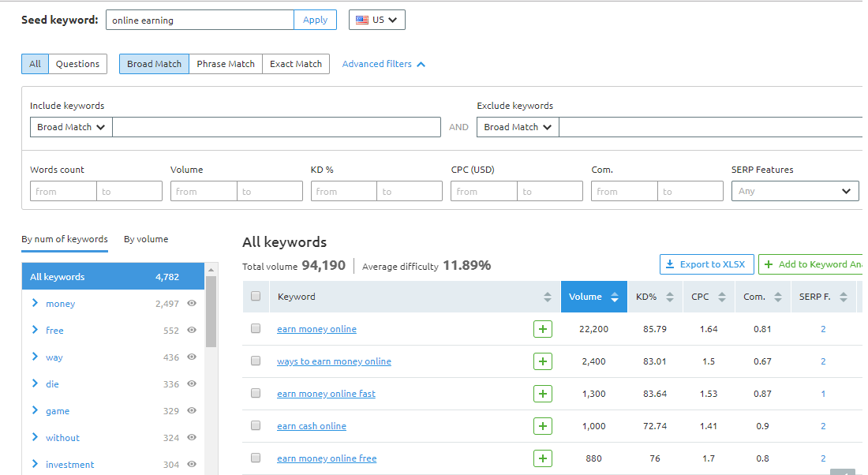
Task: Sort by SERP F. column arrows
Action: pyautogui.click(x=843, y=297)
